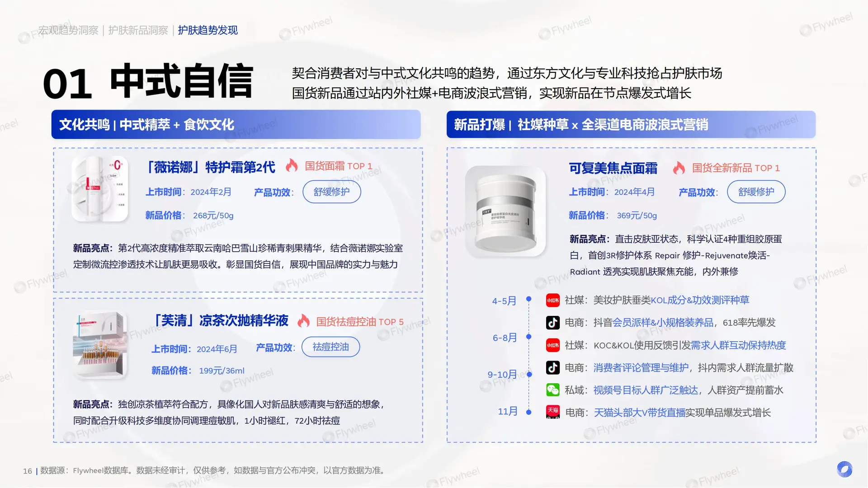Click the WeChat icon beside 私域

[x=552, y=390]
